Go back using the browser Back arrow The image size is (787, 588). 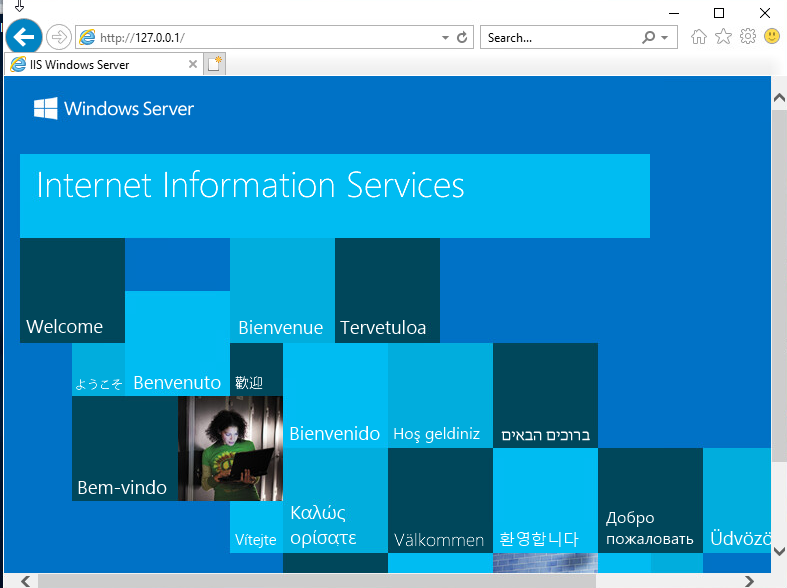pos(24,36)
